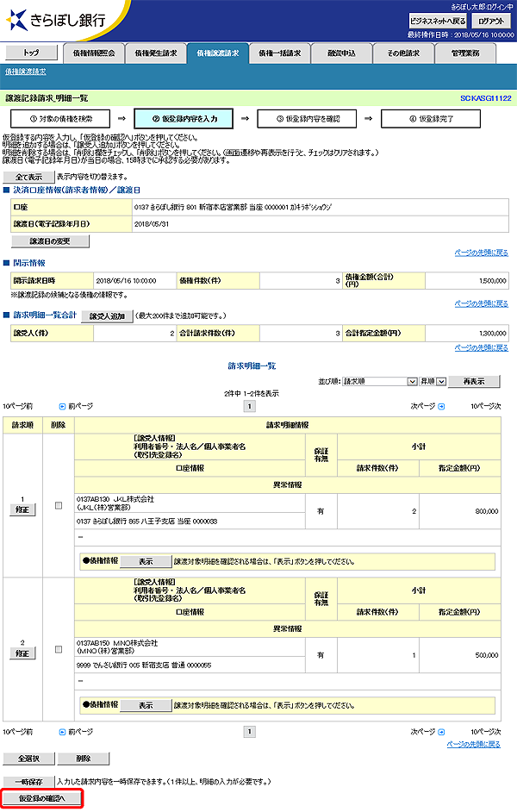Click the ビジネスネットへ戻る button
The height and width of the screenshot is (812, 517).
(438, 22)
